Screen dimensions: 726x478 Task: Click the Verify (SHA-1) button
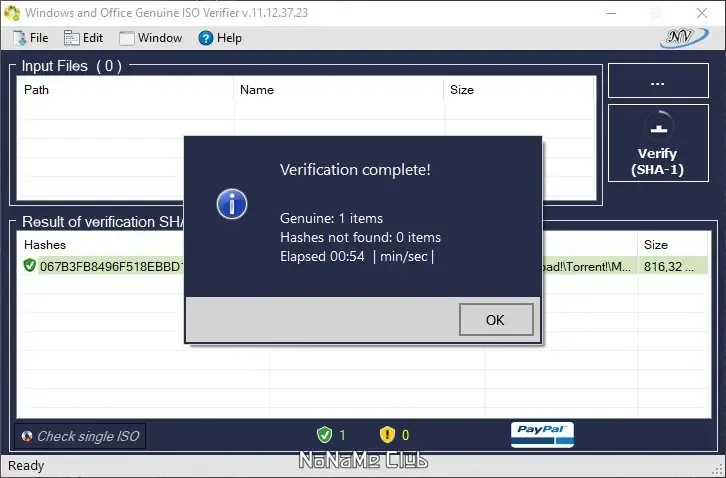coord(658,143)
